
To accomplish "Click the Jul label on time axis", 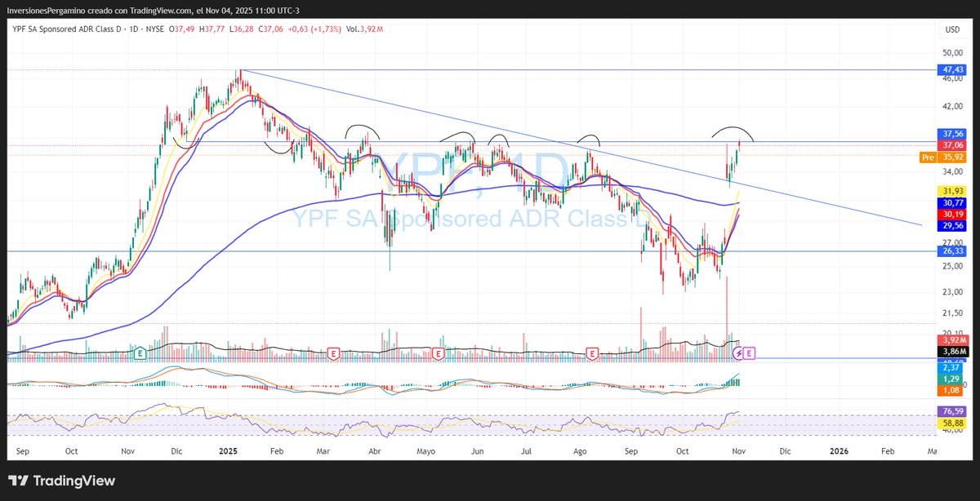I will (527, 450).
